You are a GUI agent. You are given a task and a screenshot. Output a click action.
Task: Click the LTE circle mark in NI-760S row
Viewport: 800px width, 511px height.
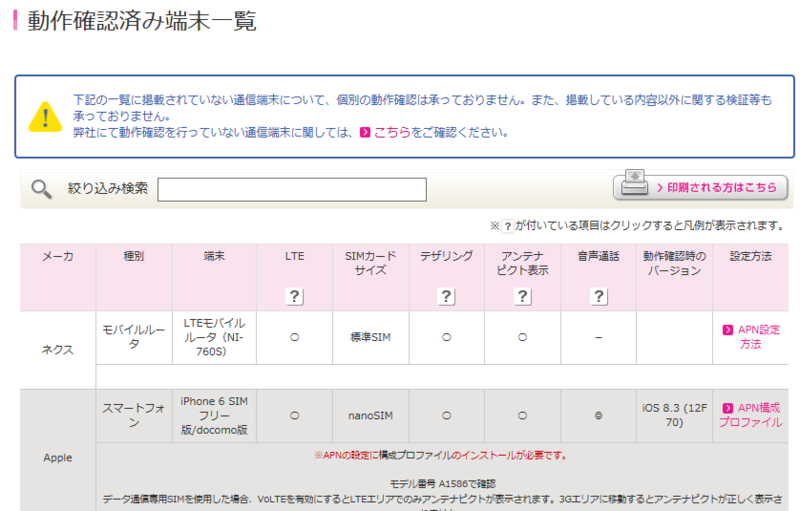[294, 337]
